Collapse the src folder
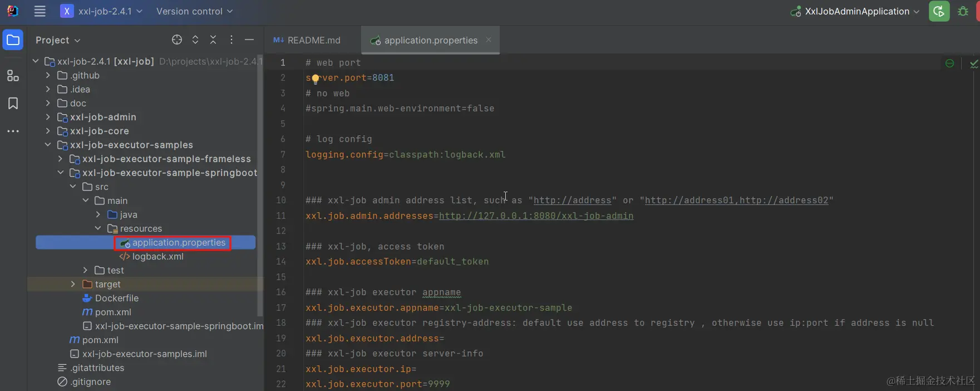The image size is (980, 391). (73, 187)
